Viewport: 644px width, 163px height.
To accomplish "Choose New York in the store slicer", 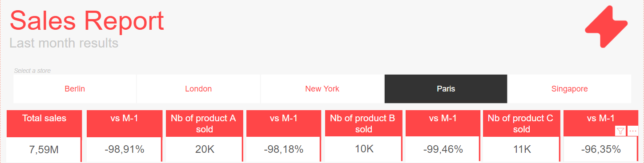I will (x=322, y=89).
